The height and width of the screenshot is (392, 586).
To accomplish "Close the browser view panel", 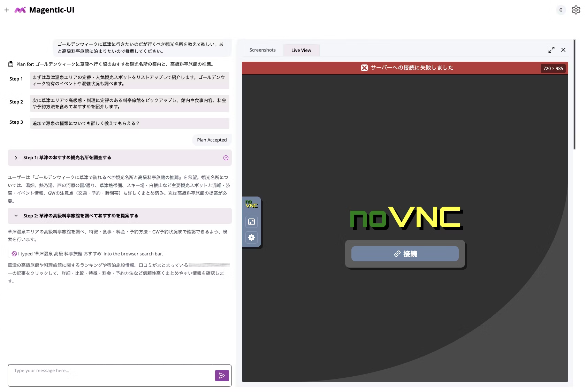I will [563, 50].
